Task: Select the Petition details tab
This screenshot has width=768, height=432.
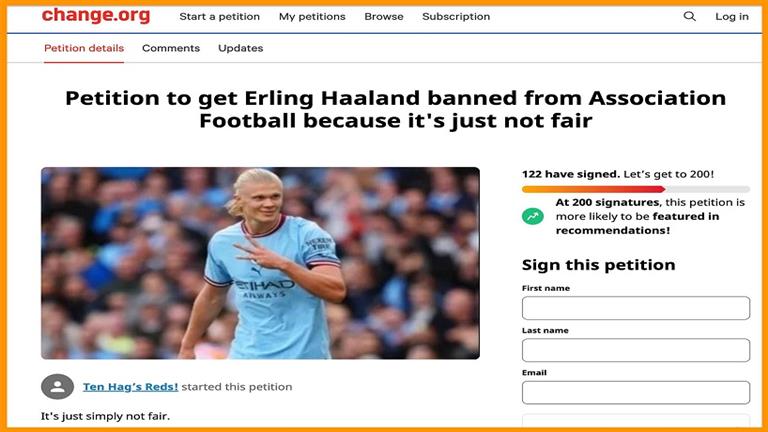Action: pyautogui.click(x=84, y=48)
